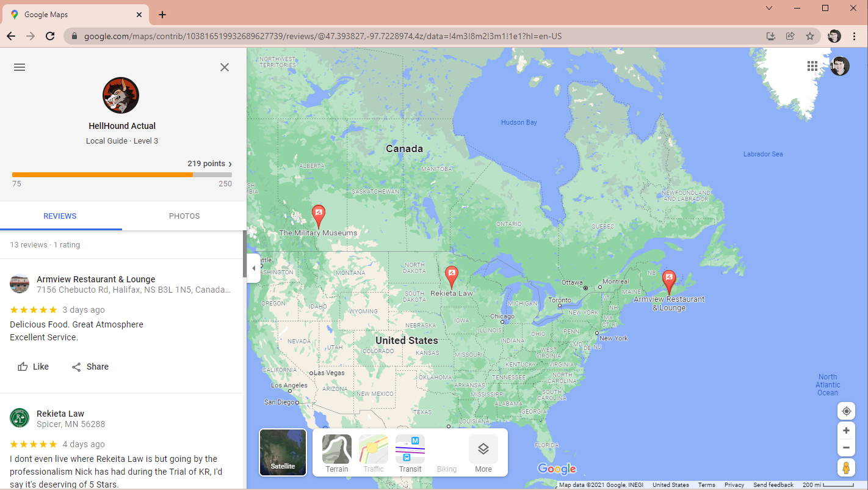The width and height of the screenshot is (868, 490).
Task: Click the Biking layer option
Action: 447,453
